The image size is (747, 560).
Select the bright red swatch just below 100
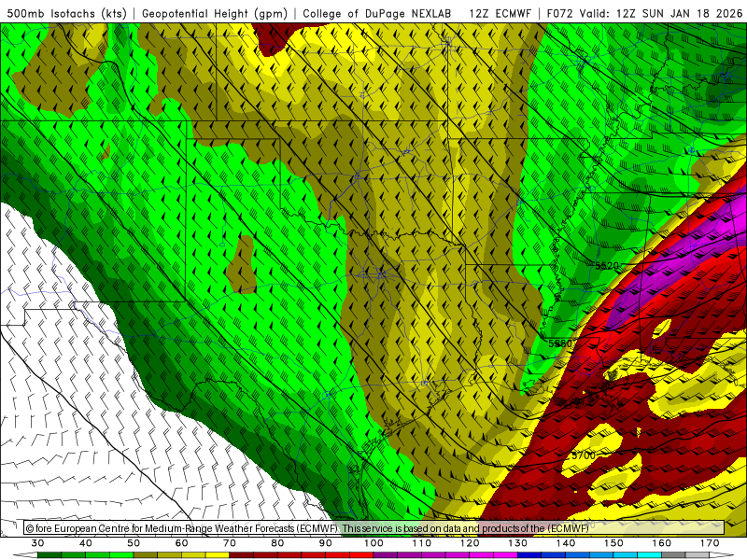(361, 555)
